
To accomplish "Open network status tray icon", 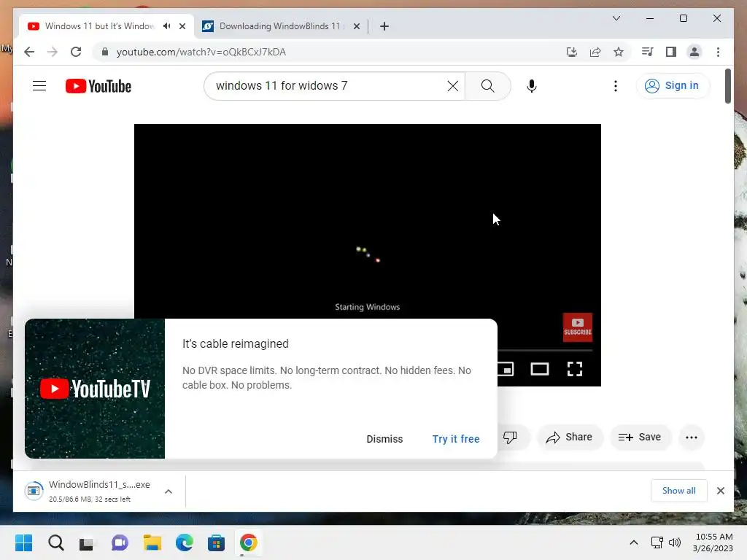I will (657, 542).
